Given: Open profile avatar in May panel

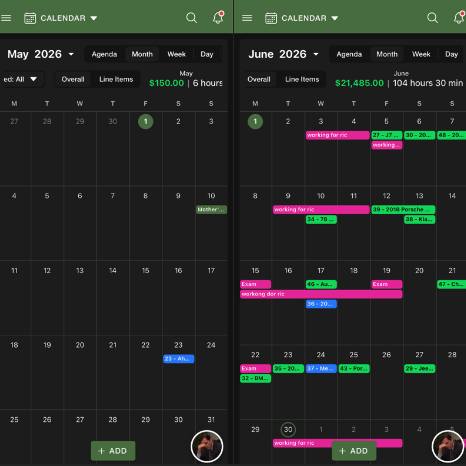Looking at the screenshot, I should point(207,446).
